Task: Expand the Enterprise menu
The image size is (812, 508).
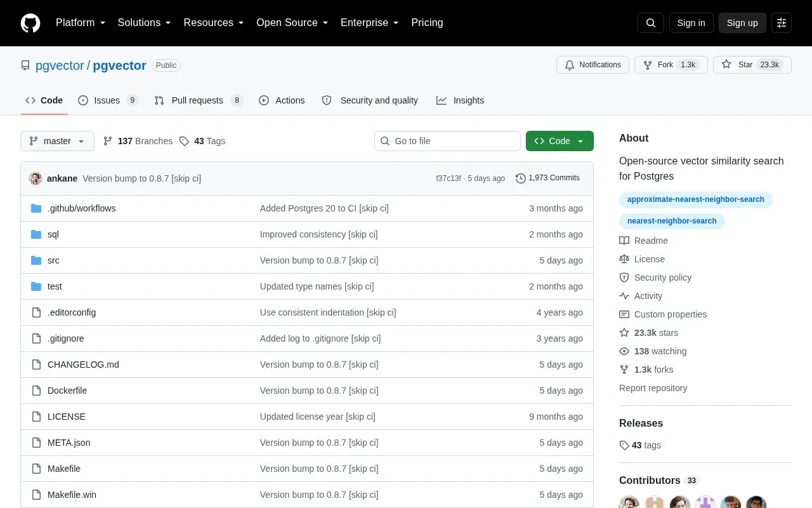Action: (x=370, y=23)
